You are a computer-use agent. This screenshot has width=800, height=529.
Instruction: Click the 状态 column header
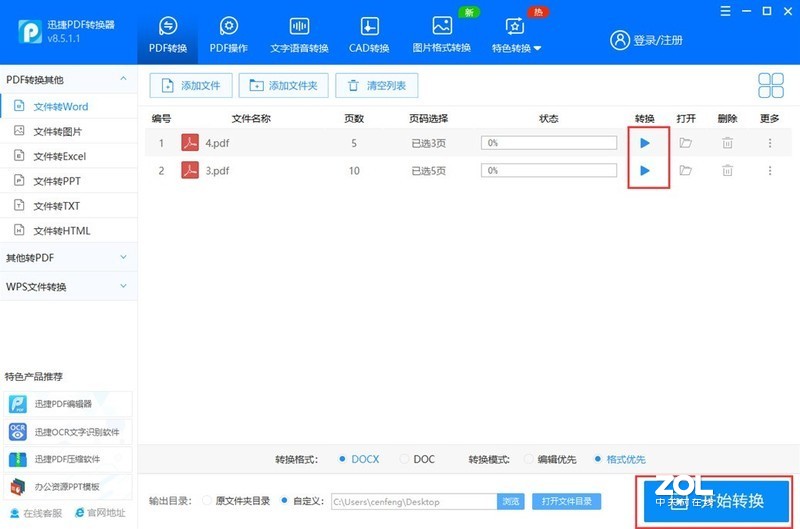[x=548, y=118]
